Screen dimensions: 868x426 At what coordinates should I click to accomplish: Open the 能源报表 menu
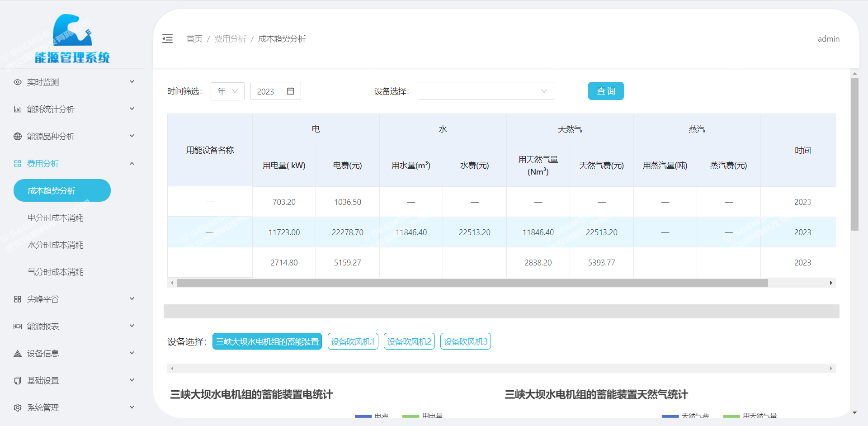(x=72, y=327)
